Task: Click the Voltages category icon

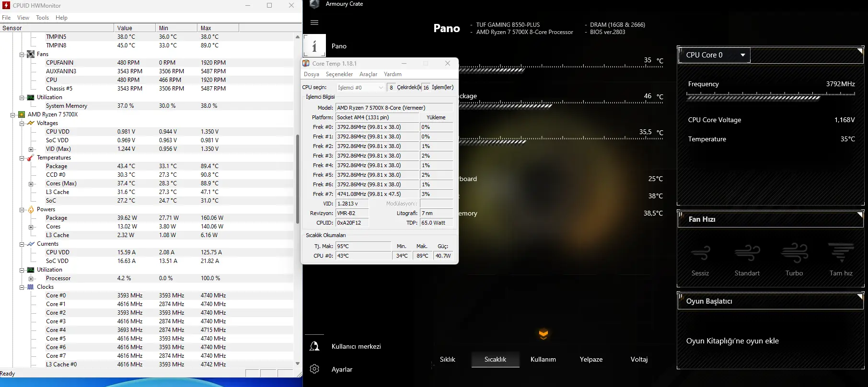Action: [x=31, y=123]
